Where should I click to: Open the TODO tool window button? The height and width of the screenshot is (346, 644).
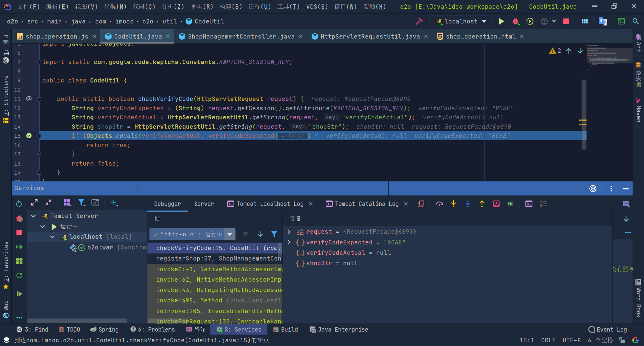click(x=69, y=330)
